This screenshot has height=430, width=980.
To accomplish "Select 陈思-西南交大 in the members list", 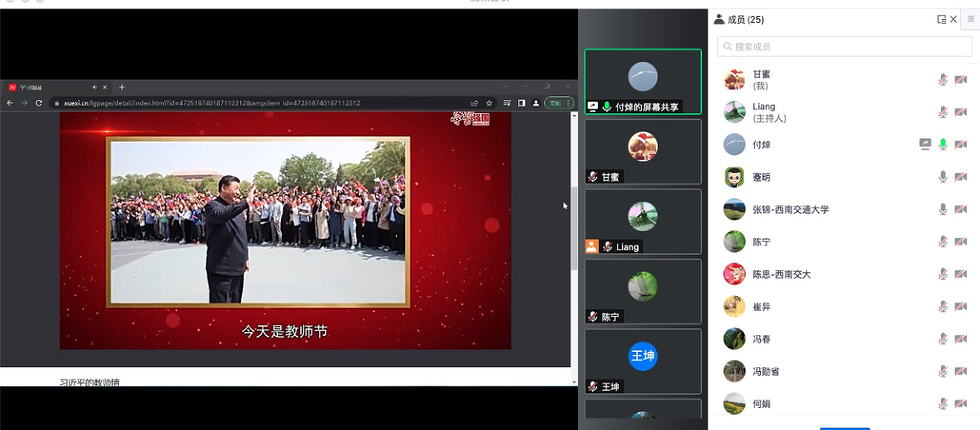I will click(781, 274).
